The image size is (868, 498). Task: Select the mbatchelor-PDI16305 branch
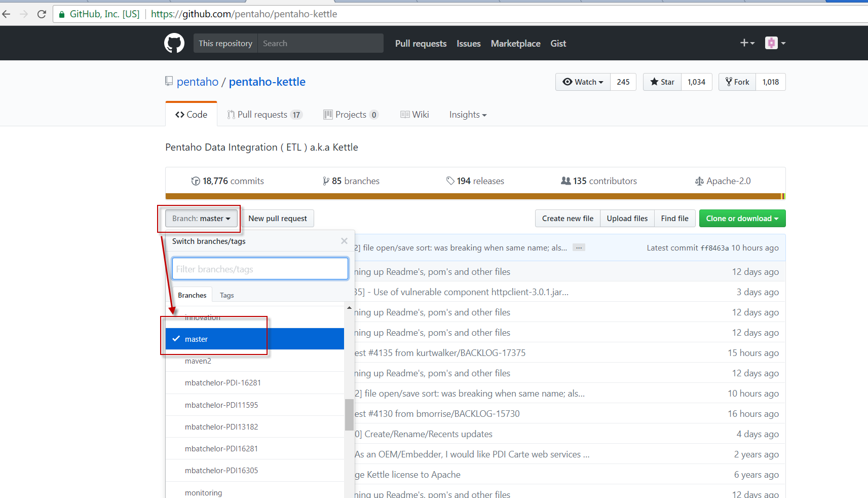255,470
